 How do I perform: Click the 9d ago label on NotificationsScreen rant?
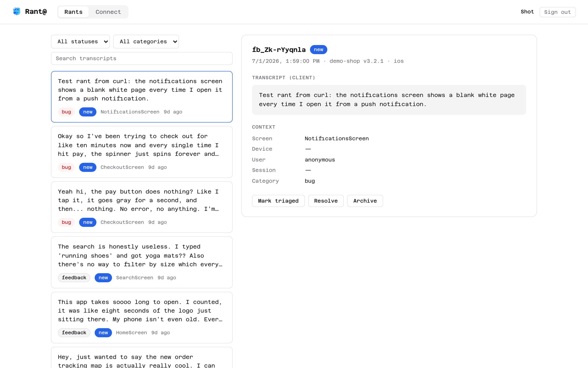[173, 112]
